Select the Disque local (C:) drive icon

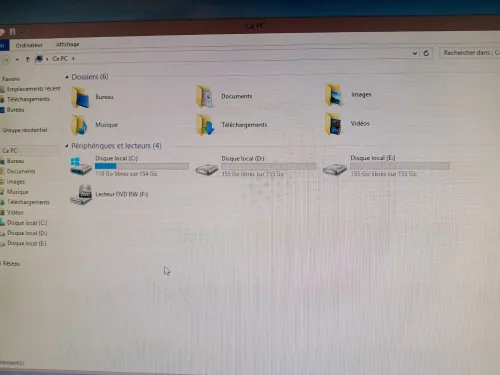(81, 166)
